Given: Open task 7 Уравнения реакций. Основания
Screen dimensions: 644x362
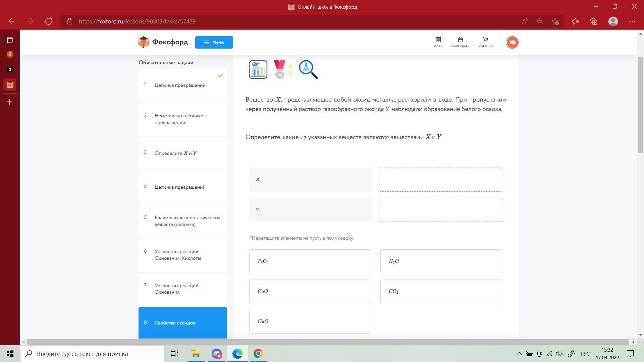Looking at the screenshot, I should click(x=182, y=289).
